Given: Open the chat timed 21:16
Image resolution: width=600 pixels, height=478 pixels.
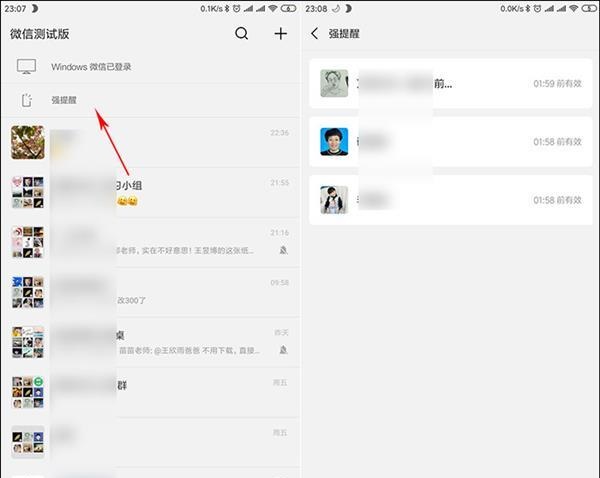Looking at the screenshot, I should pyautogui.click(x=150, y=242).
